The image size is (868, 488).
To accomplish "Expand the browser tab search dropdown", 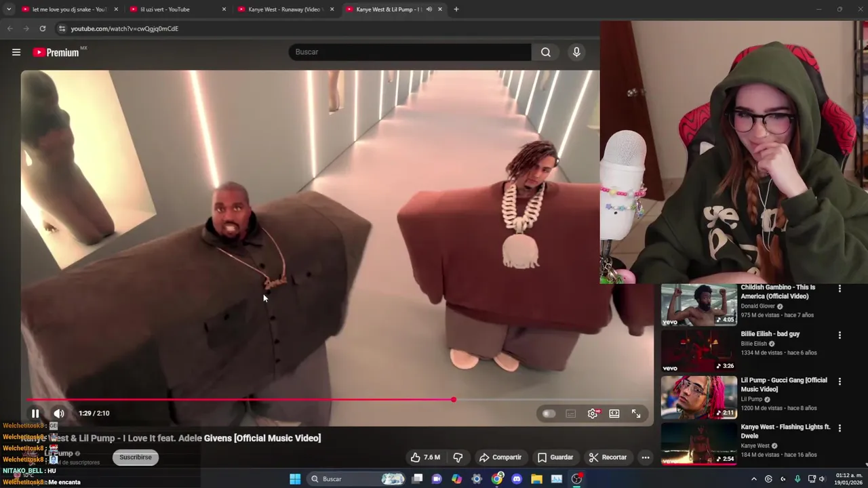I will pos(9,9).
